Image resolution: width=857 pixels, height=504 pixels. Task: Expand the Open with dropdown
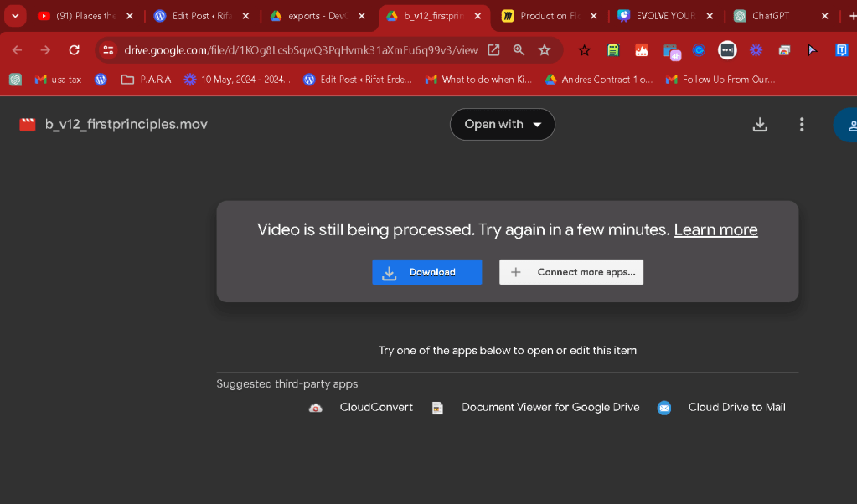(x=503, y=125)
